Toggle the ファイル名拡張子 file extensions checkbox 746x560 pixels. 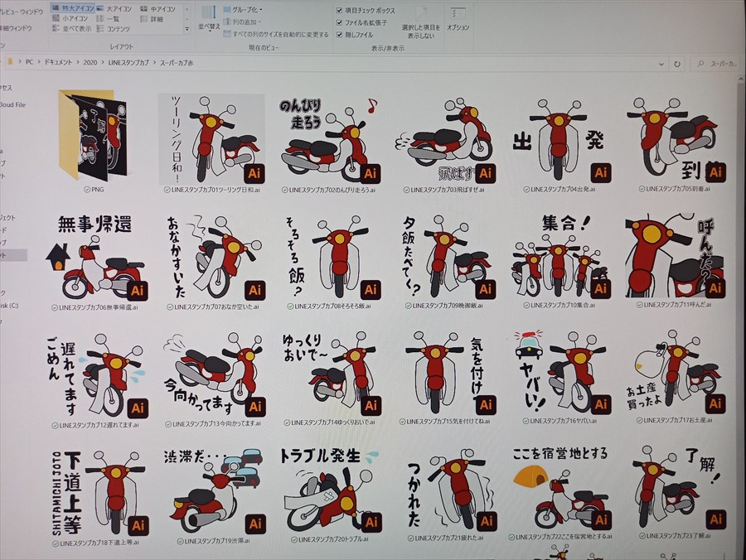(339, 22)
